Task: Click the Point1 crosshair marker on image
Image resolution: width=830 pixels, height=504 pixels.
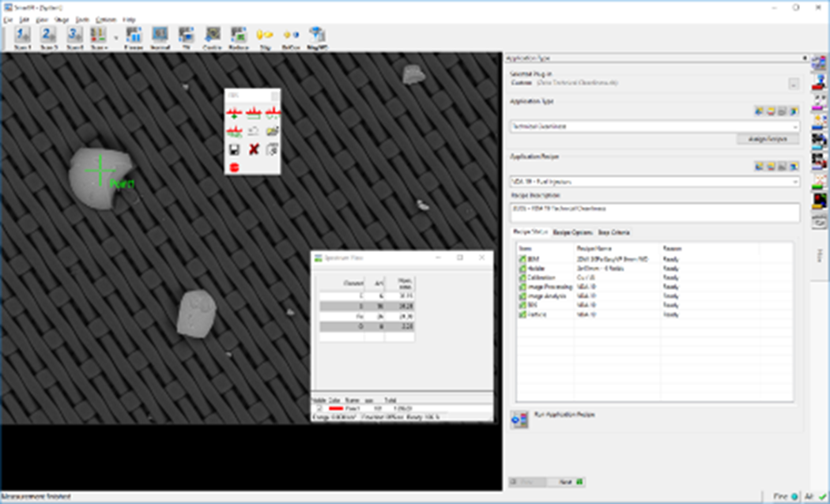Action: [x=100, y=170]
